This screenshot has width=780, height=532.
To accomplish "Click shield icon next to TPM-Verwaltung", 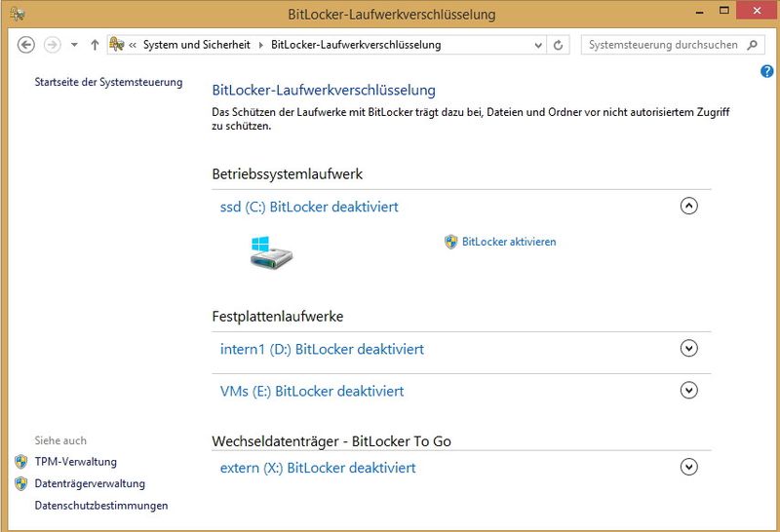I will click(20, 462).
